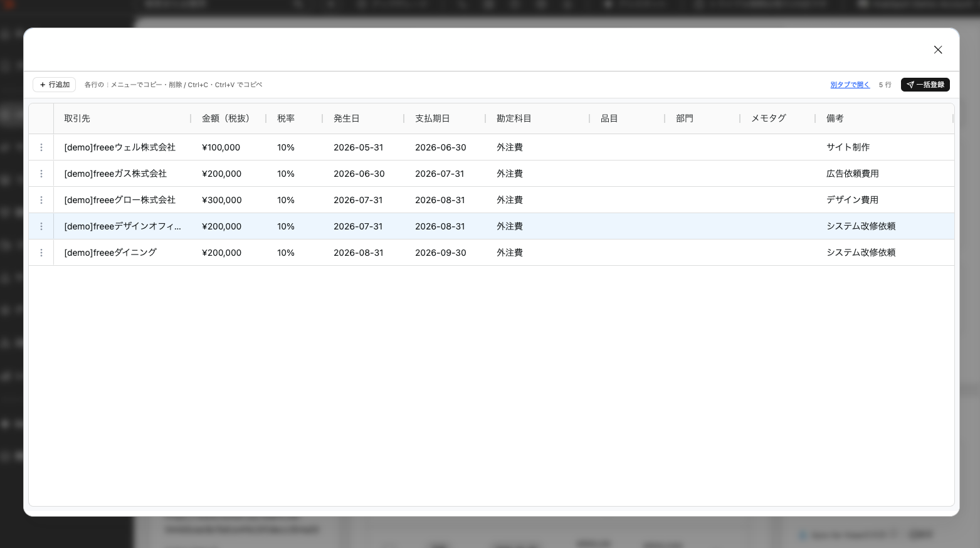This screenshot has height=548, width=980.
Task: Click the 部門 column header
Action: [x=703, y=119]
